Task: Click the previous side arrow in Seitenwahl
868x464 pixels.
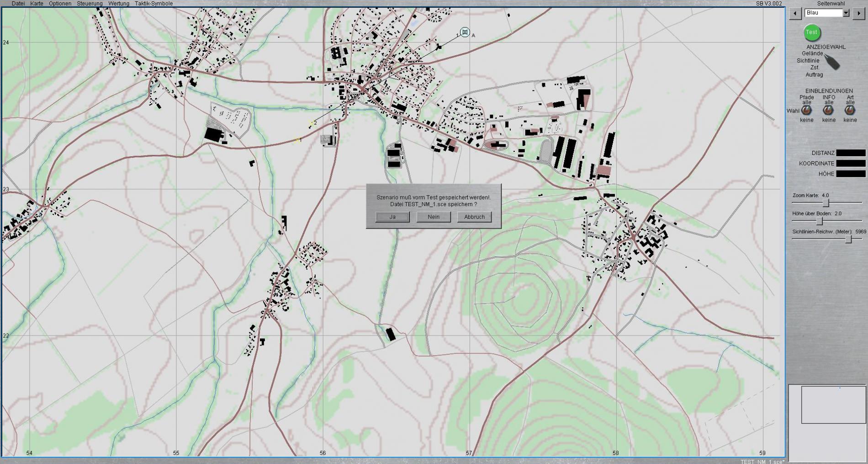Action: [795, 13]
